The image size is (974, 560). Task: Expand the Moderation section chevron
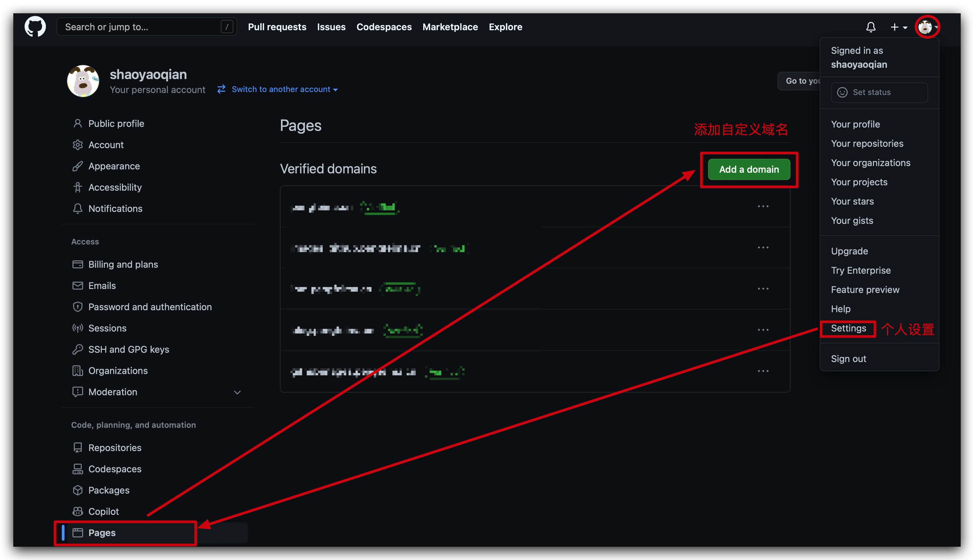click(x=237, y=392)
